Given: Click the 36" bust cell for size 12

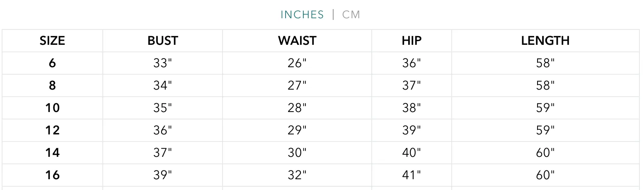Looking at the screenshot, I should click(x=162, y=130).
